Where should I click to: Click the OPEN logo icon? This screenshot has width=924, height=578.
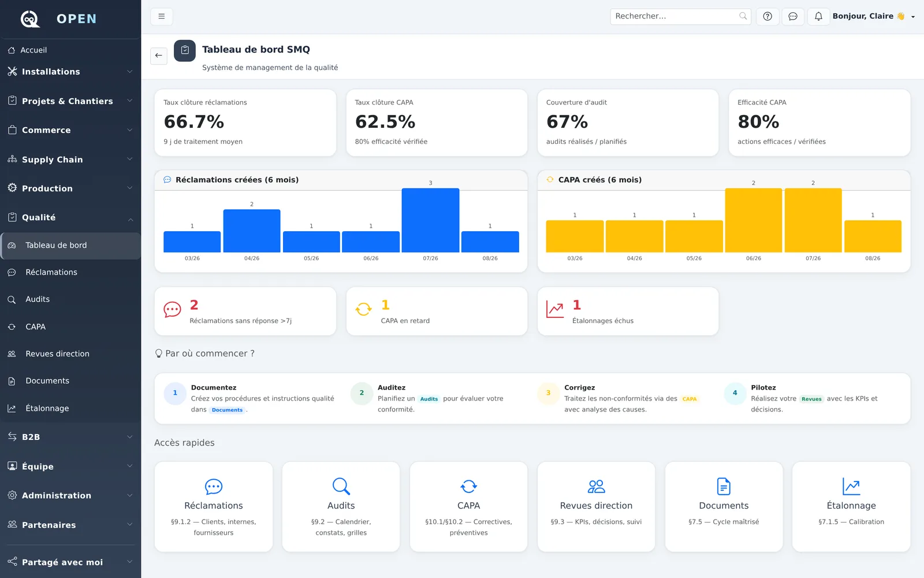[30, 19]
